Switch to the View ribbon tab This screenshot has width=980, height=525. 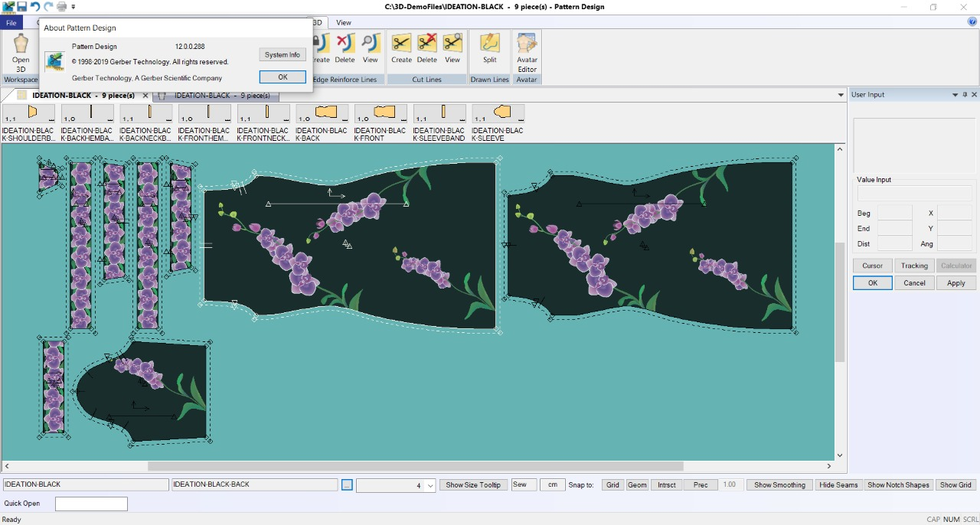coord(343,23)
